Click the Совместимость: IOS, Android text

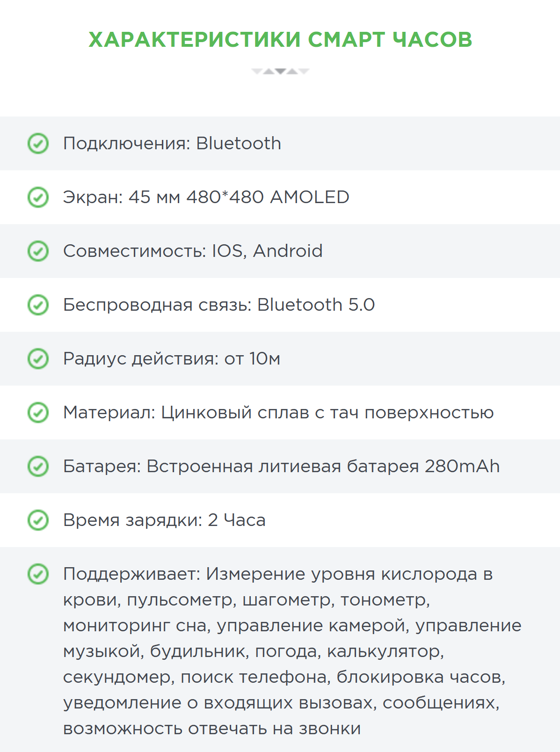(193, 251)
